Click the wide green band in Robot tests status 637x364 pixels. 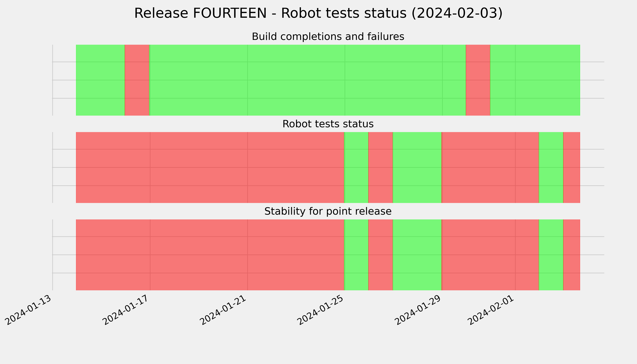point(417,167)
